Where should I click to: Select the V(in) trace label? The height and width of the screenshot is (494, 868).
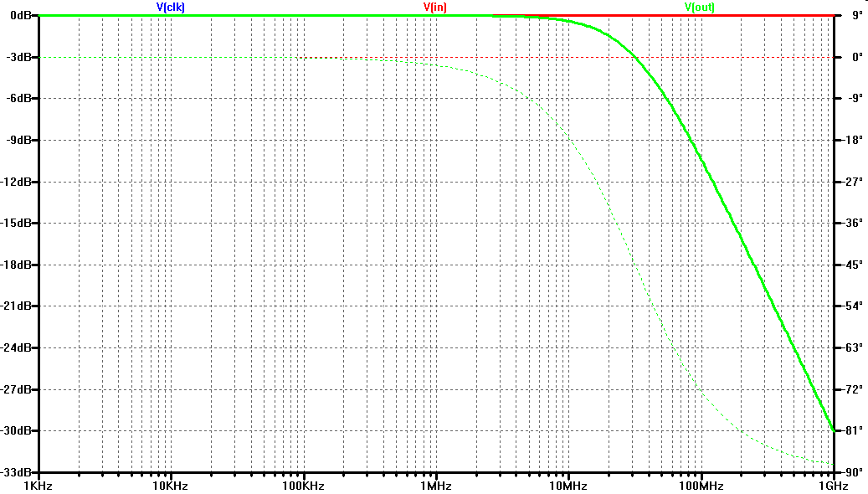[x=435, y=7]
